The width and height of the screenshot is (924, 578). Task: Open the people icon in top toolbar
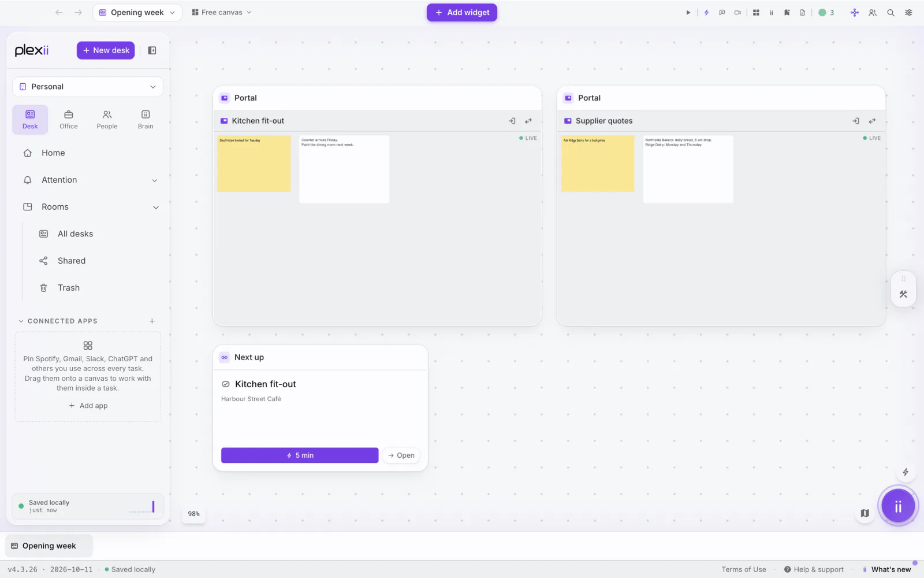[x=873, y=12]
